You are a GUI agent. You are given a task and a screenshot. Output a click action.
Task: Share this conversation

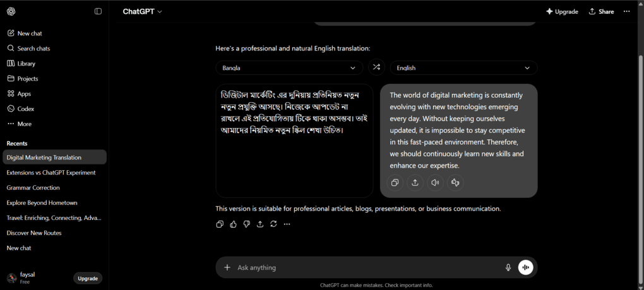coord(601,11)
